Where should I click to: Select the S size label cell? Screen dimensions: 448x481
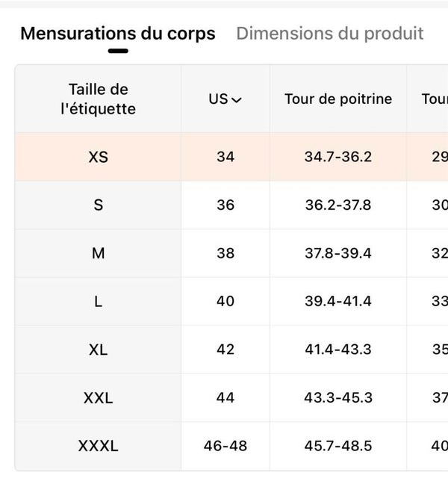[x=98, y=205]
